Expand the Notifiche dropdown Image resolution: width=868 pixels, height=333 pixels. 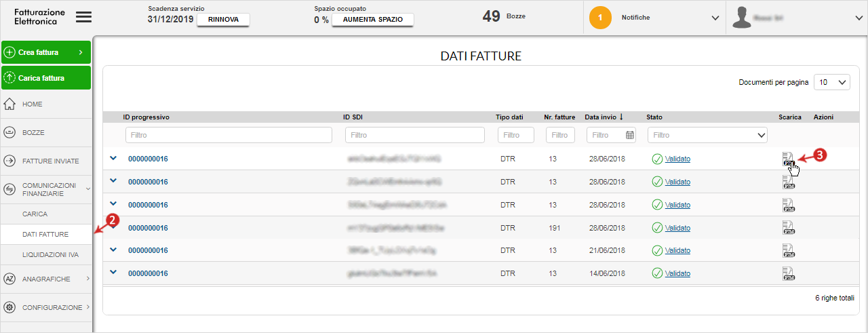714,18
